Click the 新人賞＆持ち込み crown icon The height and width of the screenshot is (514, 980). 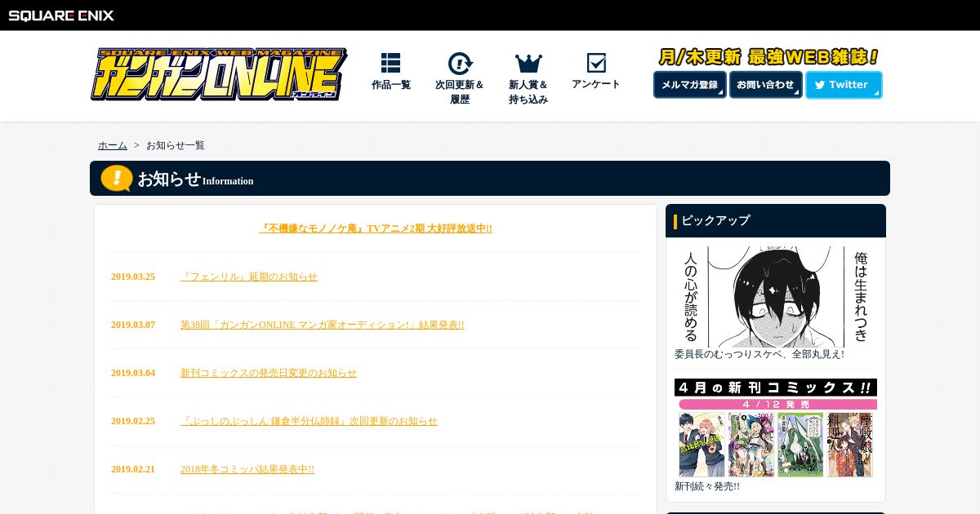[528, 64]
